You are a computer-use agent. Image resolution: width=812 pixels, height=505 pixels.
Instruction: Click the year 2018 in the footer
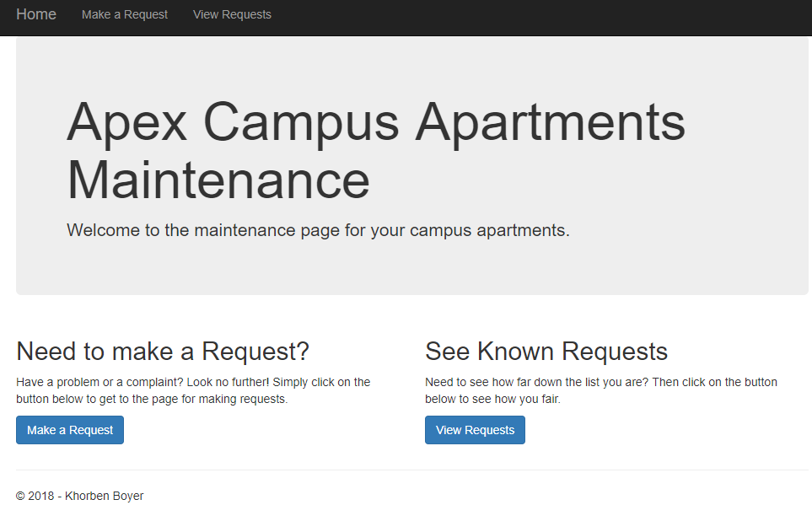41,497
